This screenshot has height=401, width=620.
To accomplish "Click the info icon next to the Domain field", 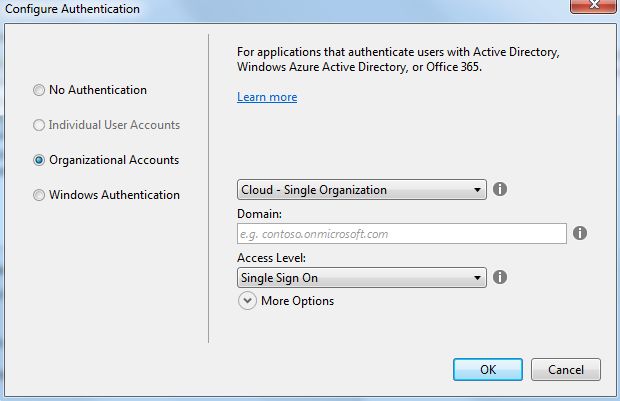I will click(x=580, y=233).
